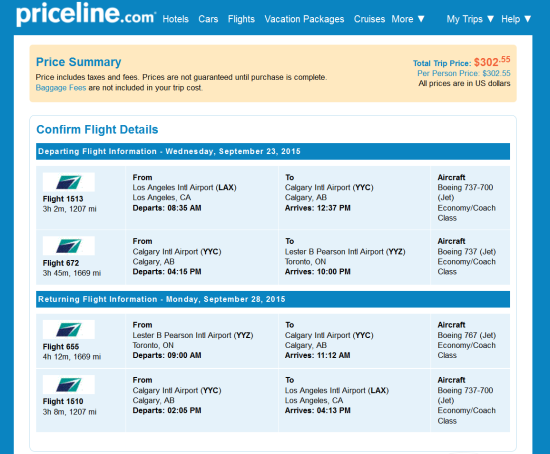Viewport: 550px width, 454px height.
Task: Open Vacation Packages page
Action: click(304, 19)
